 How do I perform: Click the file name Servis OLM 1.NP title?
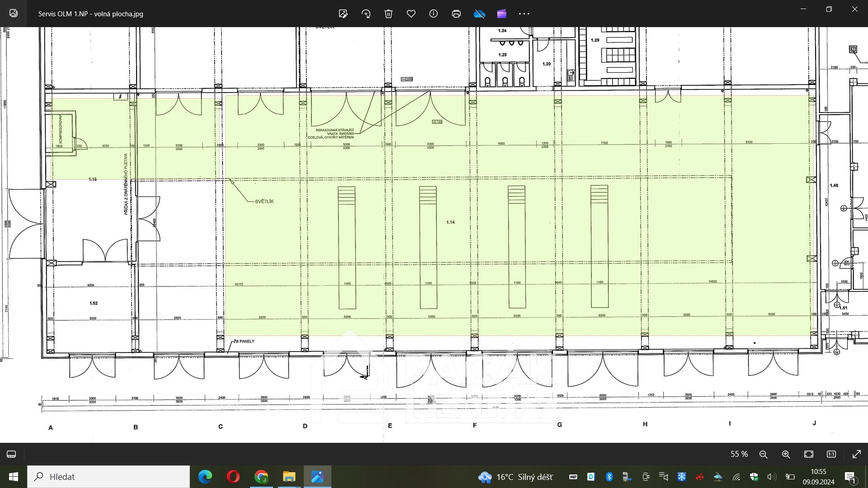pyautogui.click(x=90, y=14)
